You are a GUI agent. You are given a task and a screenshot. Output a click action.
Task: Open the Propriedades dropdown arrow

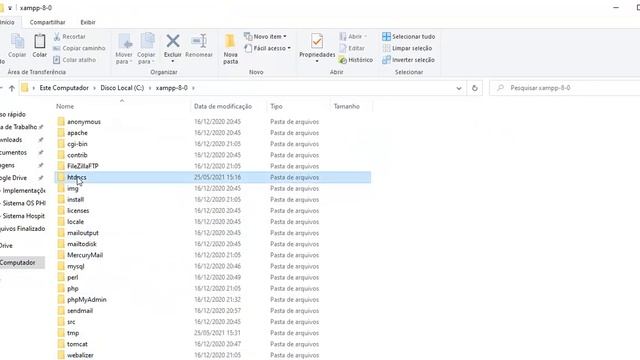point(317,61)
